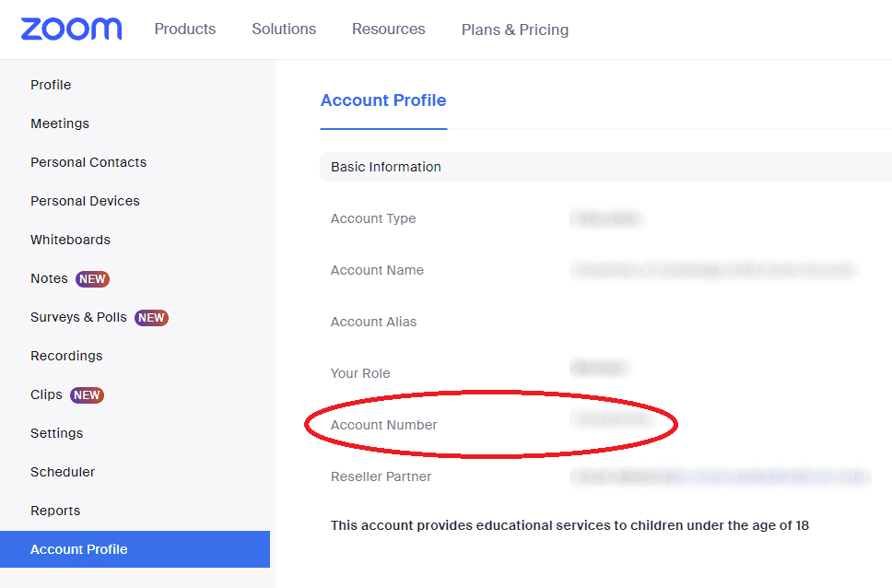Open Personal Contacts page
Viewport: 892px width, 588px height.
click(88, 162)
